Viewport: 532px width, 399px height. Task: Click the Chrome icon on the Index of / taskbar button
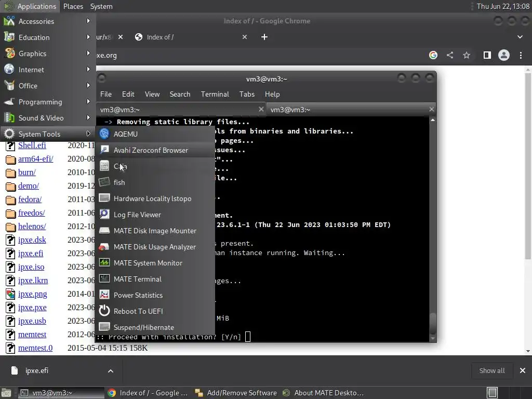coord(112,393)
